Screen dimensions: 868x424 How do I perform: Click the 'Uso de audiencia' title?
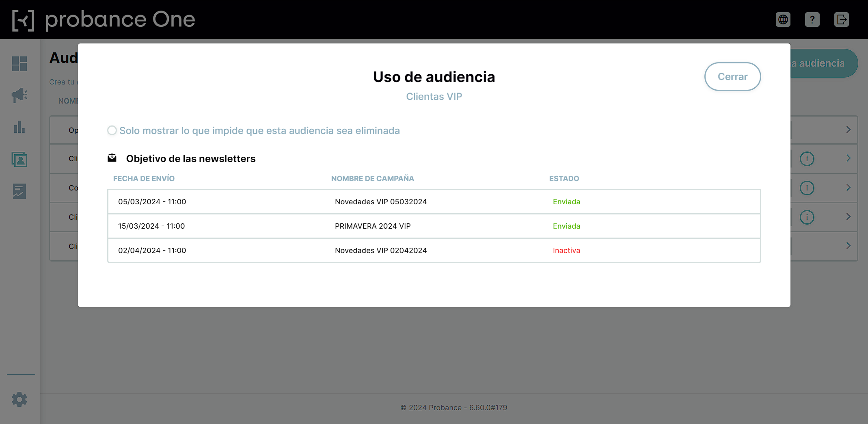(x=434, y=77)
